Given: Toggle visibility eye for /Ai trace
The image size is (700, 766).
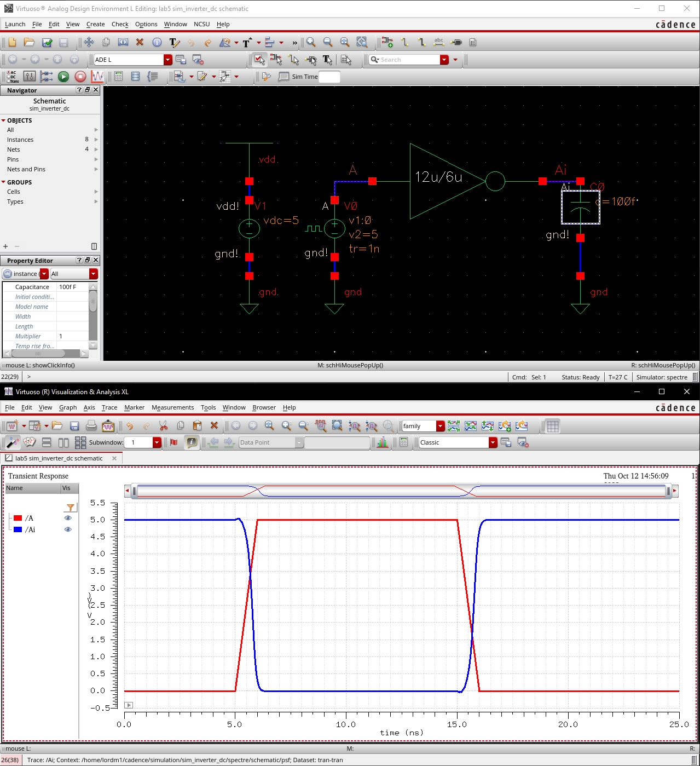Looking at the screenshot, I should click(68, 529).
